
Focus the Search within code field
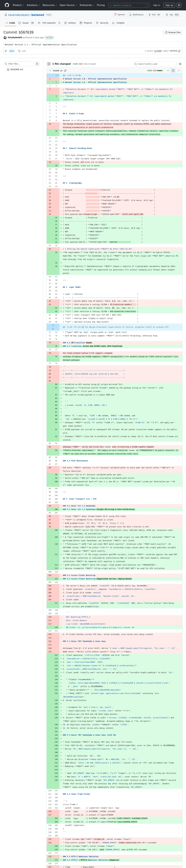(x=155, y=64)
